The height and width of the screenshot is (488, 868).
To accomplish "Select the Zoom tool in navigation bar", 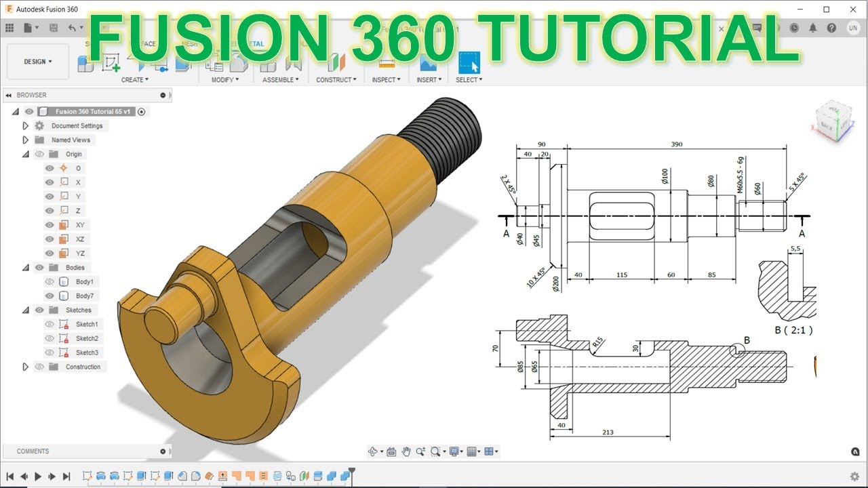I will click(420, 451).
